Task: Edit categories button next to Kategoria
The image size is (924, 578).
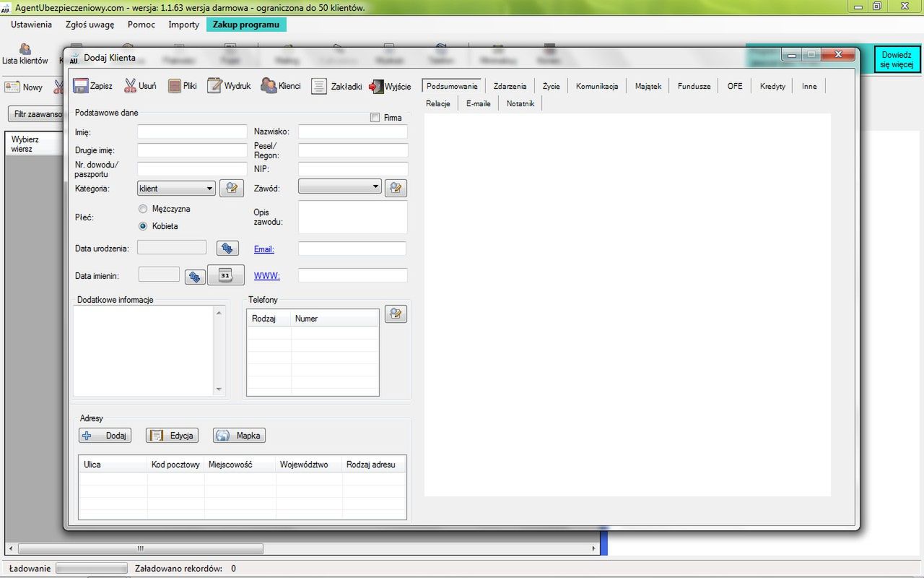Action: point(231,188)
